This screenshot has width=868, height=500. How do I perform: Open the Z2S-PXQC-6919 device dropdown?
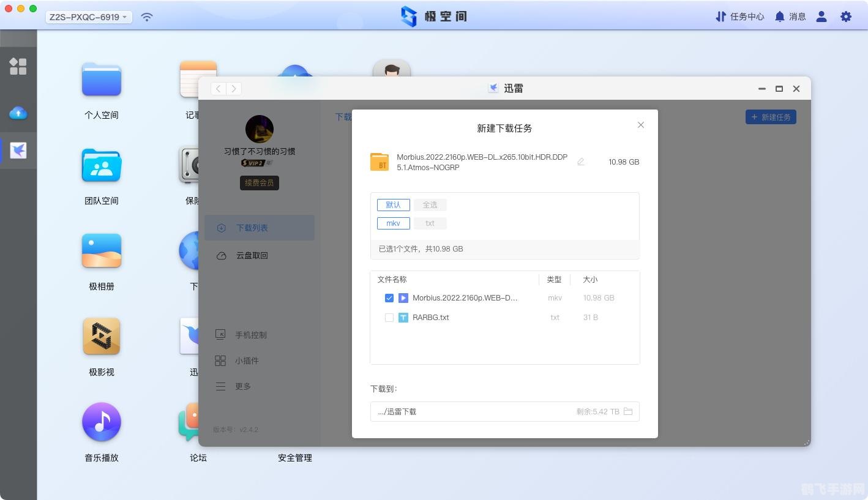pos(88,17)
